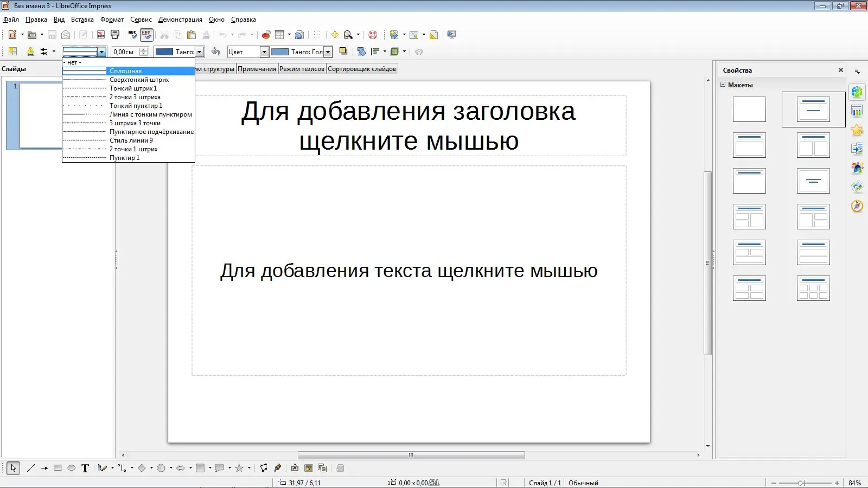
Task: Toggle the Shadow button near line color
Action: (x=343, y=51)
